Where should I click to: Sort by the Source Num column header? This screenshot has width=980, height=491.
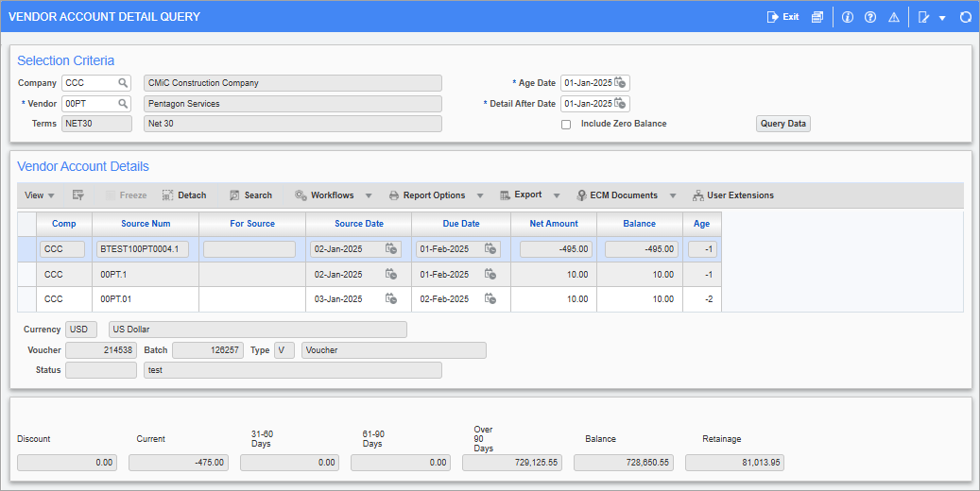pyautogui.click(x=146, y=224)
